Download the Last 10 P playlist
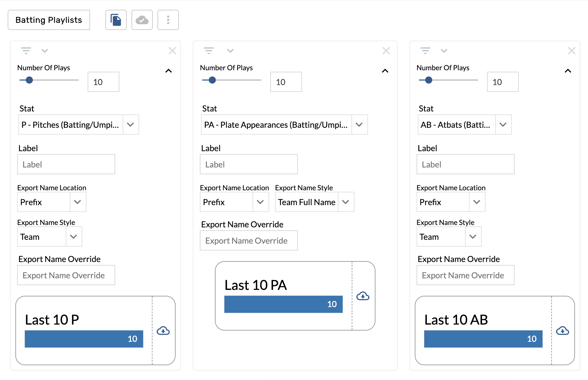The width and height of the screenshot is (588, 380). tap(163, 330)
